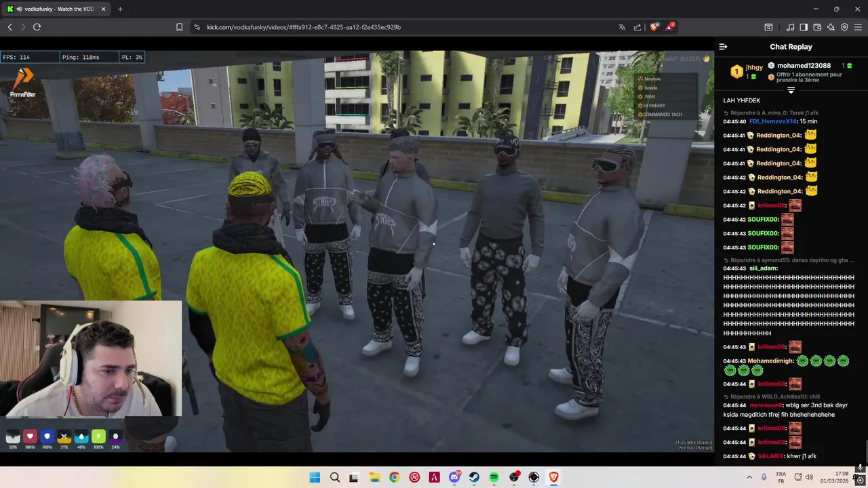The width and height of the screenshot is (868, 488).
Task: Open Brave VPN shield icon
Action: [x=844, y=27]
